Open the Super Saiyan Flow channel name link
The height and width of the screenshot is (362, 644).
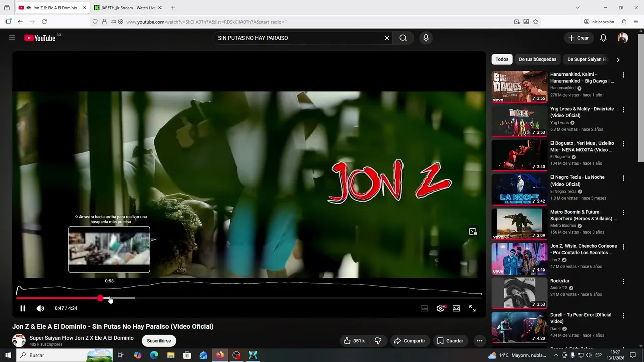(82, 338)
